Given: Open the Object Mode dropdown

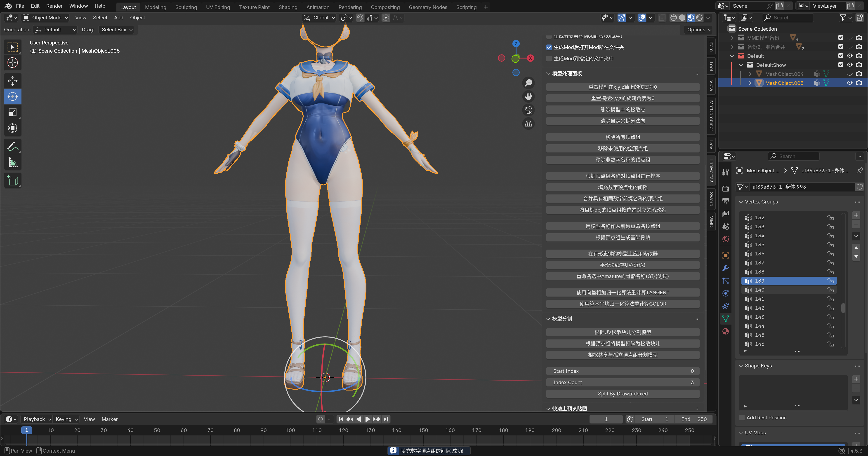Looking at the screenshot, I should click(x=45, y=18).
